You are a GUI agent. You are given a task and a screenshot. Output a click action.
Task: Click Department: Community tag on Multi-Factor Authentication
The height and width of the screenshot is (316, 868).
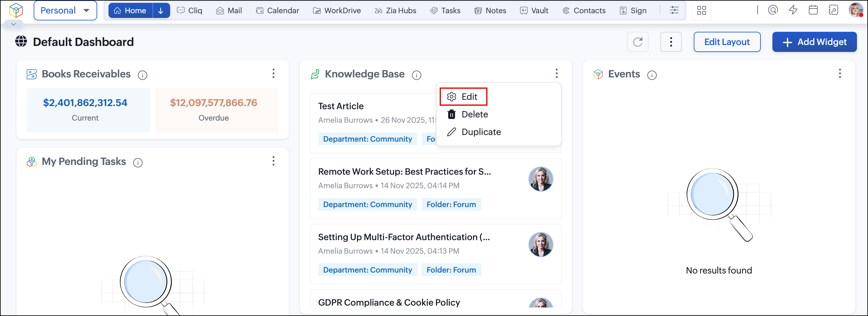[x=368, y=270]
